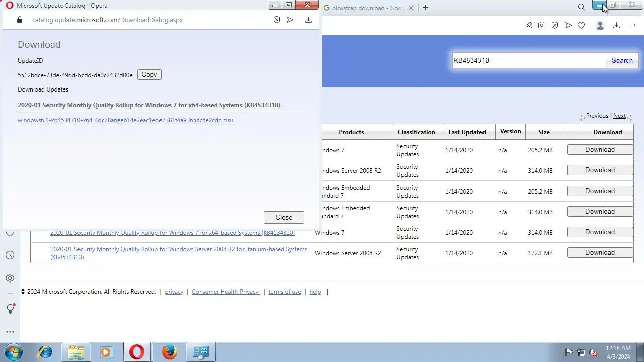Click the Search button
Image resolution: width=644 pixels, height=362 pixels.
pos(622,60)
